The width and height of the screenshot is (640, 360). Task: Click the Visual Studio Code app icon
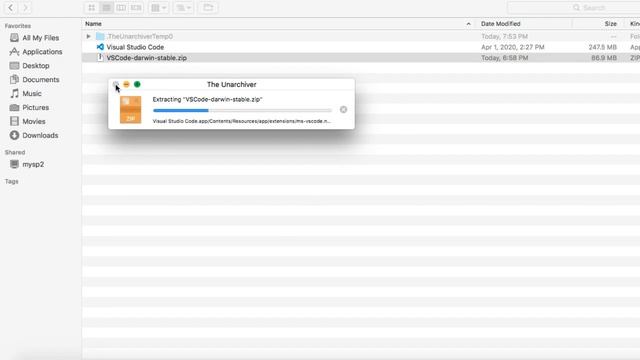[x=100, y=47]
